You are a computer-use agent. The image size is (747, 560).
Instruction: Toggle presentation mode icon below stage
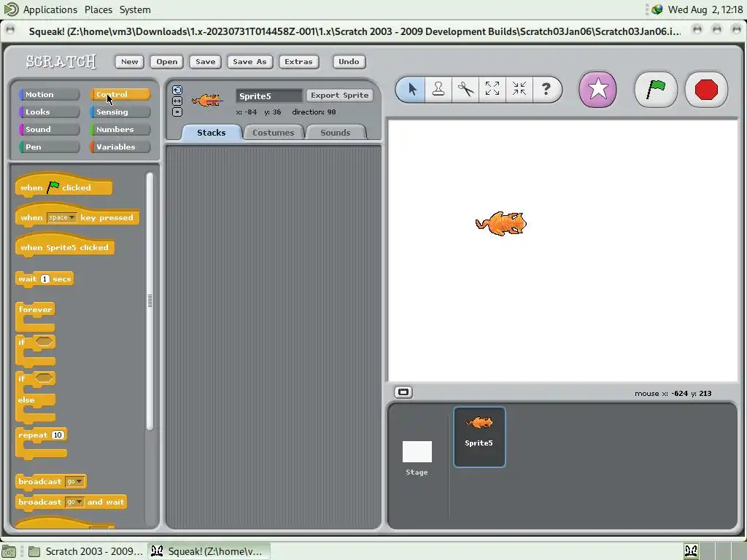pyautogui.click(x=403, y=392)
